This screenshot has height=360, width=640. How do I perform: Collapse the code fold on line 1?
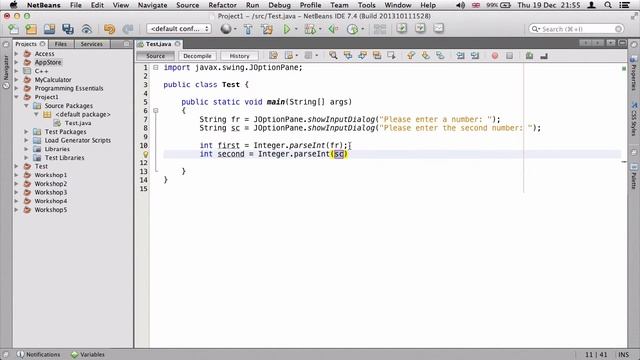[x=156, y=67]
